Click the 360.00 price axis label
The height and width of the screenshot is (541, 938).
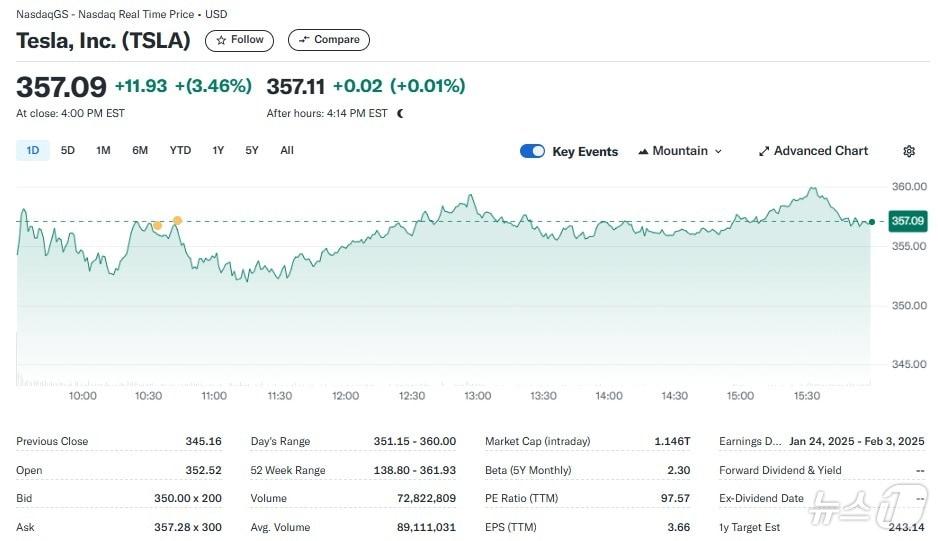click(x=909, y=187)
